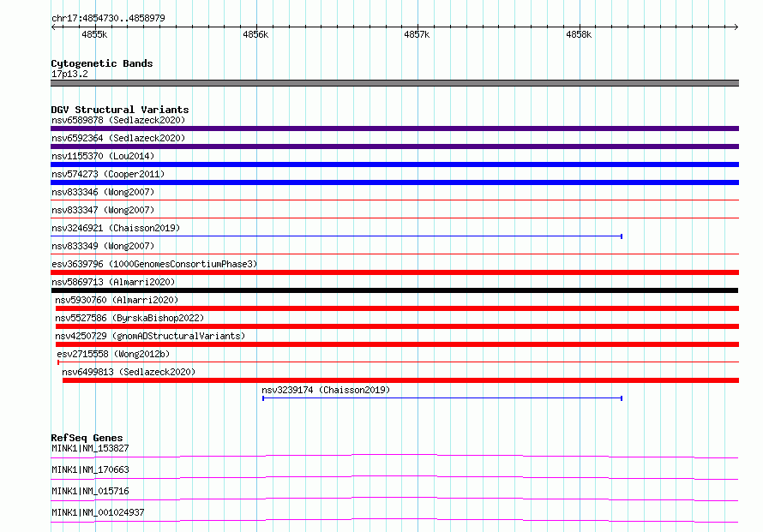Open the DGV Structural Variants track title
The image size is (763, 532).
120,110
